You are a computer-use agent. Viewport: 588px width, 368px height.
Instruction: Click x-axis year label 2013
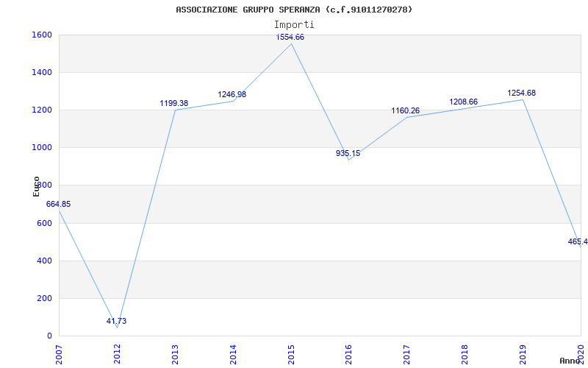[174, 354]
